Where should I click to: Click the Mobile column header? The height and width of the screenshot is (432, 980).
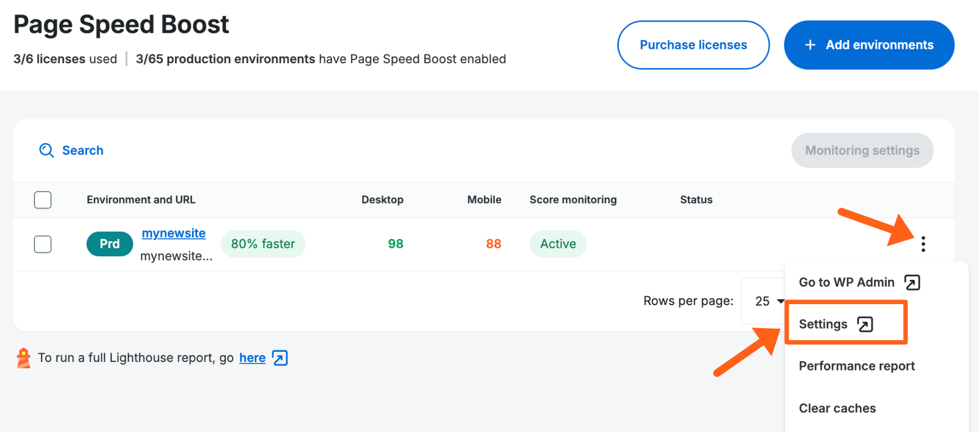484,200
